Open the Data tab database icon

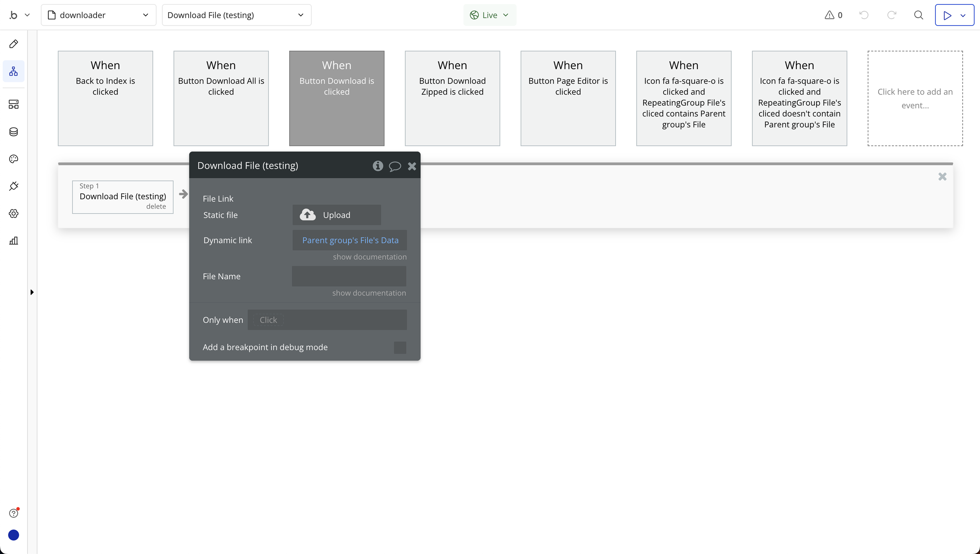pos(14,132)
